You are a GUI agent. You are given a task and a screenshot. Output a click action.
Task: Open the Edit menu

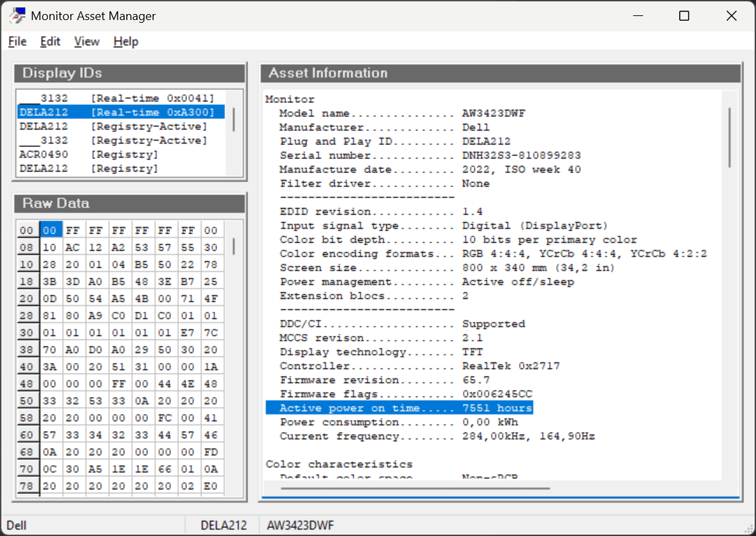pos(50,41)
